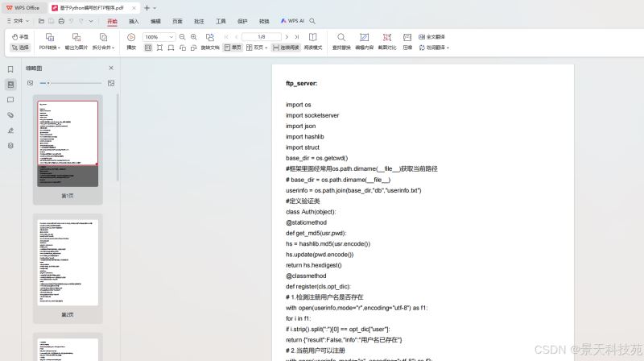The image size is (644, 361).
Task: Click the undo arrow icon
Action: pos(71,21)
